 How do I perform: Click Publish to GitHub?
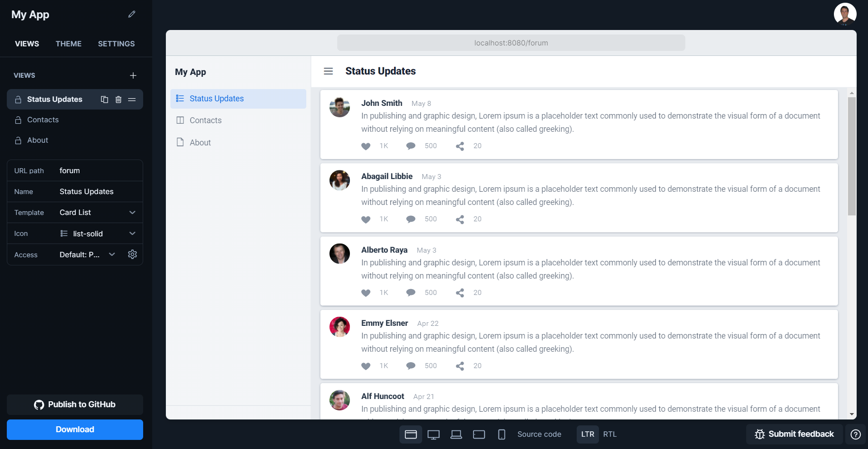75,404
